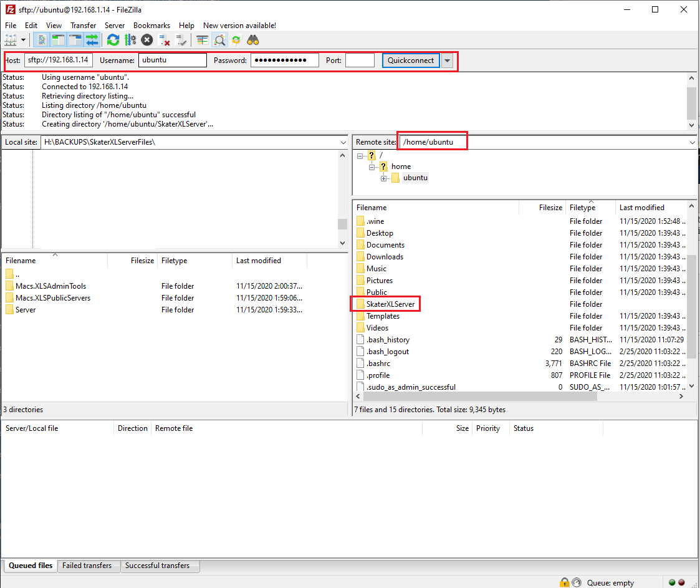Toggle directory comparison icon
This screenshot has width=700, height=588.
(x=219, y=40)
